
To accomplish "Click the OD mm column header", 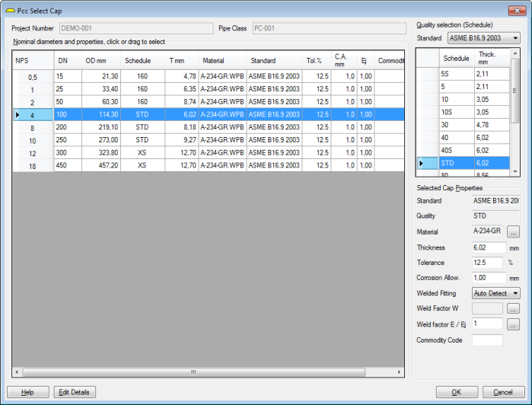I will 101,60.
